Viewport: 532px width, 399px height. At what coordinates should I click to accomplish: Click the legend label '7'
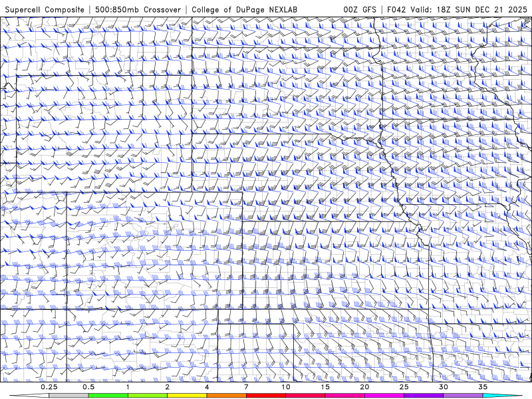pyautogui.click(x=246, y=387)
